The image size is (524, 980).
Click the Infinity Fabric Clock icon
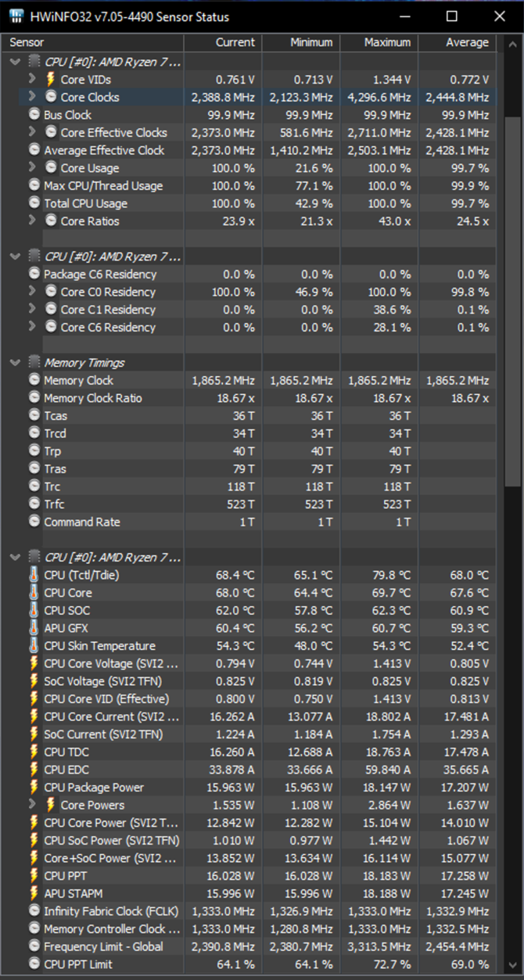pos(34,911)
